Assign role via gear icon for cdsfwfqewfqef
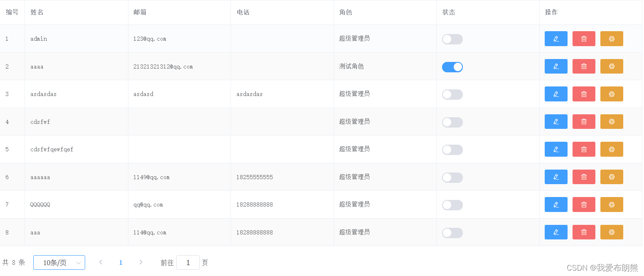This screenshot has height=276, width=644. tap(612, 149)
